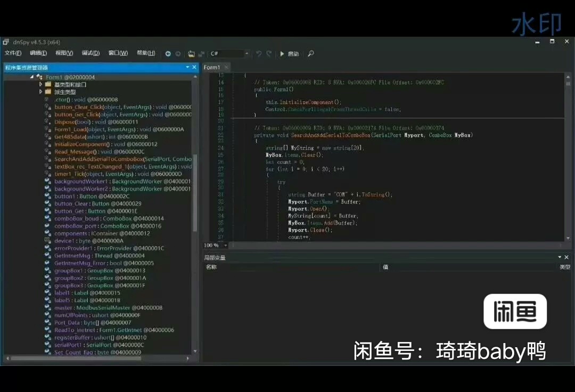
Task: Click the comboBox_port field icon
Action: [x=48, y=226]
